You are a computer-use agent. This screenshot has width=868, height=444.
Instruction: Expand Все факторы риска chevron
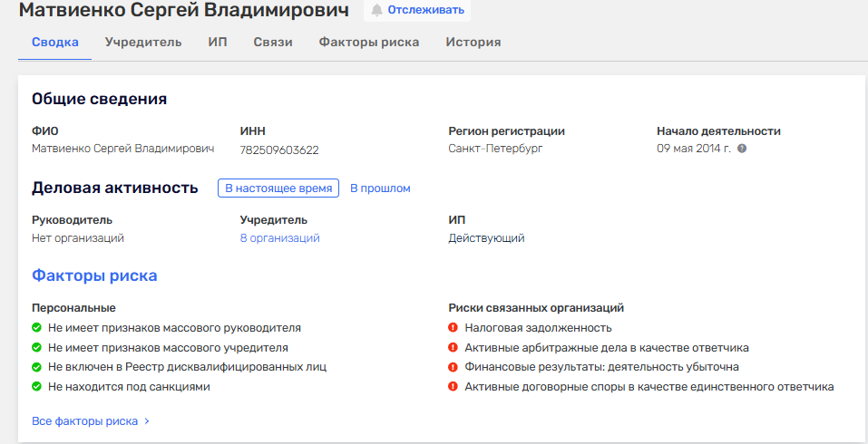pos(147,421)
